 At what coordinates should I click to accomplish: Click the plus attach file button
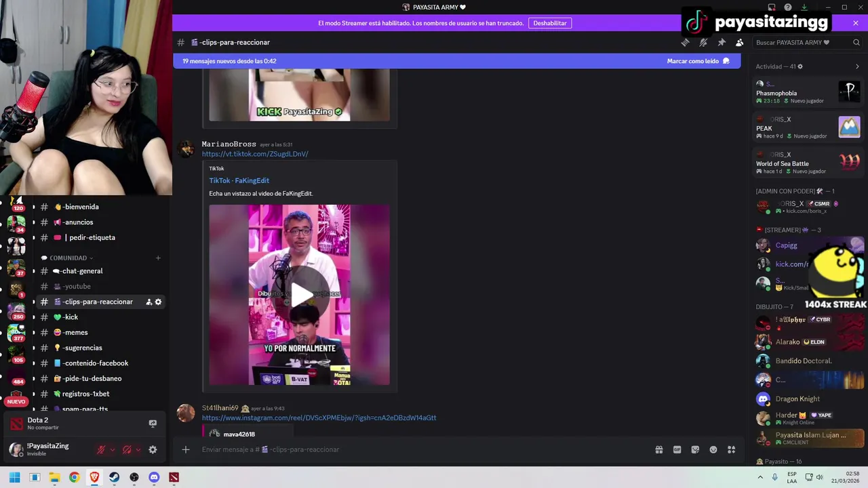(185, 449)
